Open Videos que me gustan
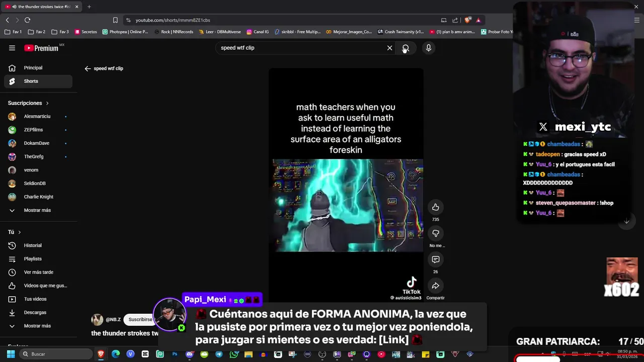 click(x=38, y=286)
